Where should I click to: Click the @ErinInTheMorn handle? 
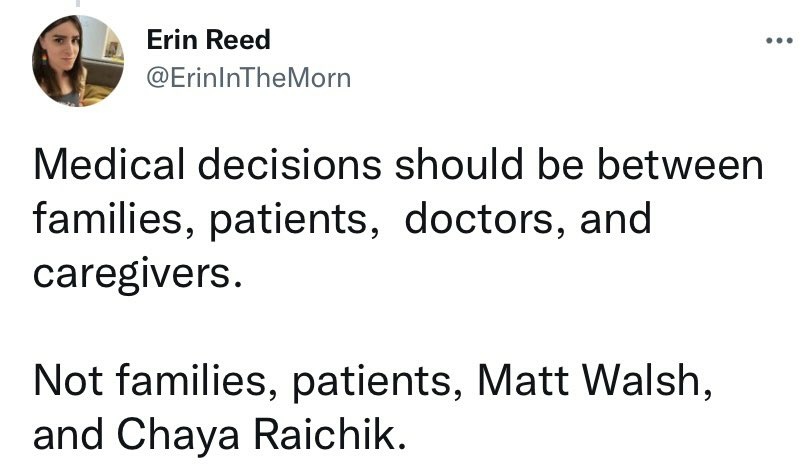[x=249, y=77]
